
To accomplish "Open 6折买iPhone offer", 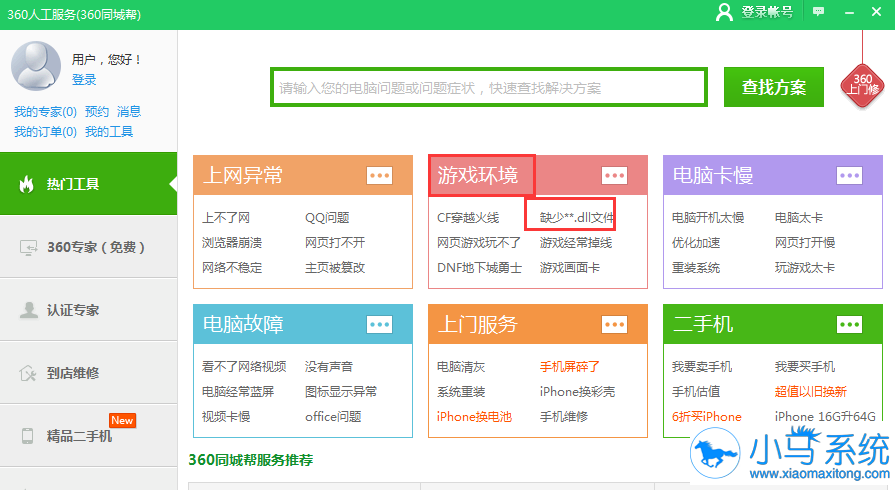I will (x=707, y=417).
